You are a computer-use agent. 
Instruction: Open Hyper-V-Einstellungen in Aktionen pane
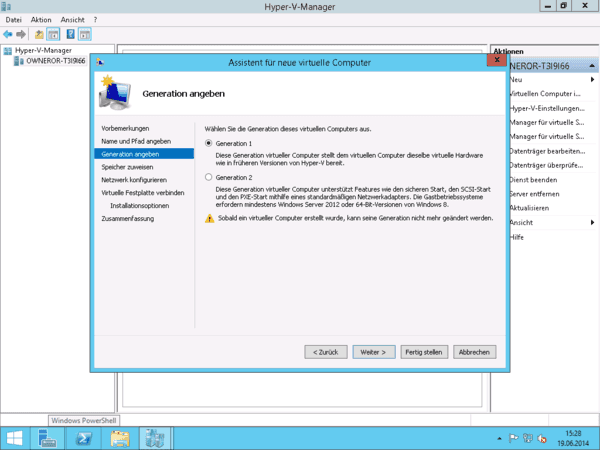[547, 108]
